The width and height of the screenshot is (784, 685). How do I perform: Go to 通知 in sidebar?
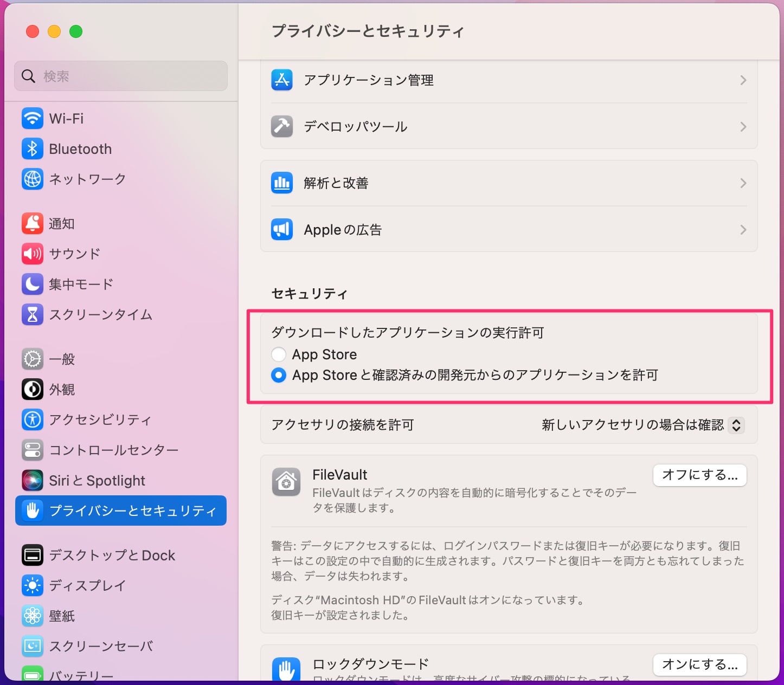coord(121,223)
